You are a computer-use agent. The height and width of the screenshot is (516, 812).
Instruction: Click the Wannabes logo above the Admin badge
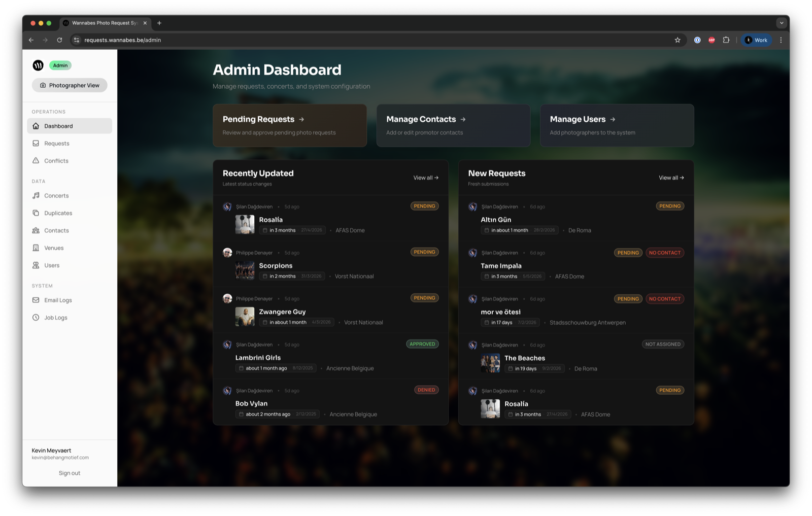tap(39, 65)
